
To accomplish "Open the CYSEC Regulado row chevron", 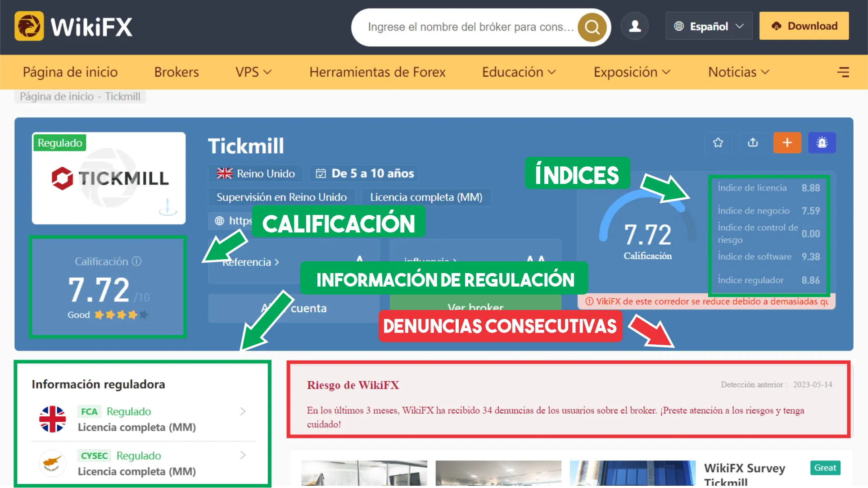I will coord(243,455).
